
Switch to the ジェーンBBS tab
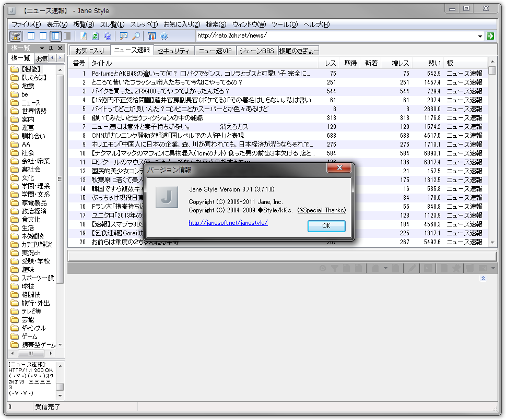[257, 51]
